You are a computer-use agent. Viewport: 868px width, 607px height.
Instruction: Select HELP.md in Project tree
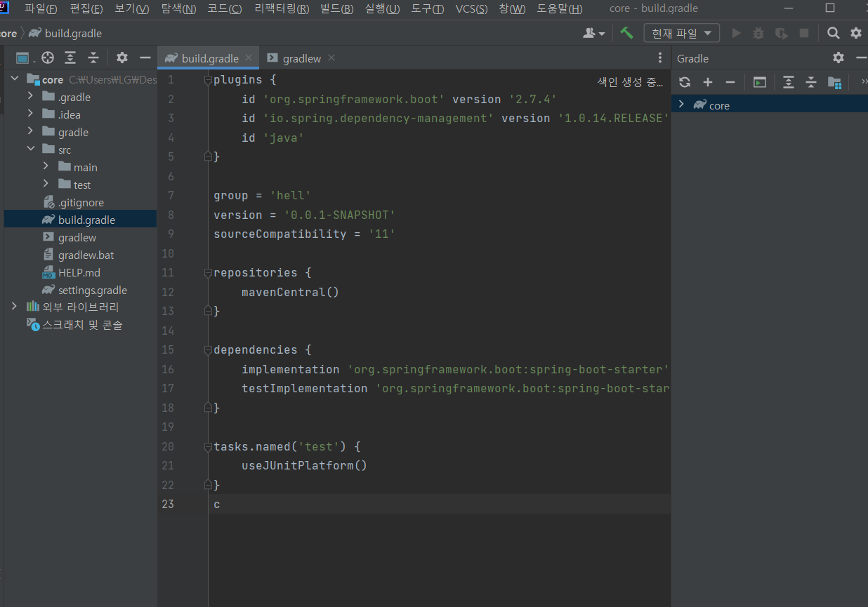79,272
